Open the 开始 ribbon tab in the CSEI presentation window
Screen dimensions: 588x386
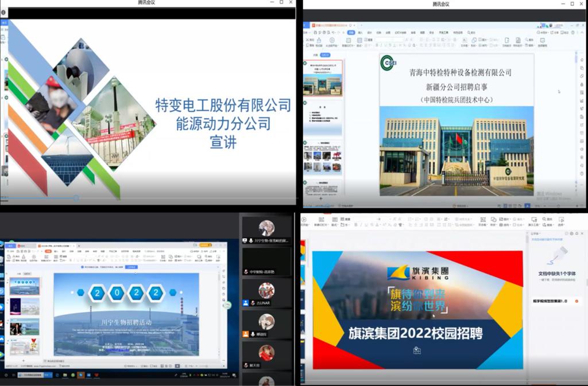click(x=351, y=33)
